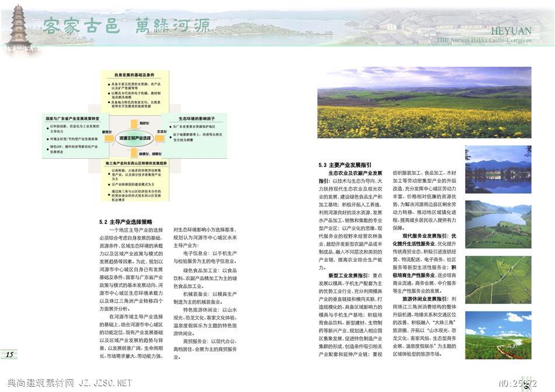
Task: Click the aerial green farmland photo
Action: click(498, 280)
